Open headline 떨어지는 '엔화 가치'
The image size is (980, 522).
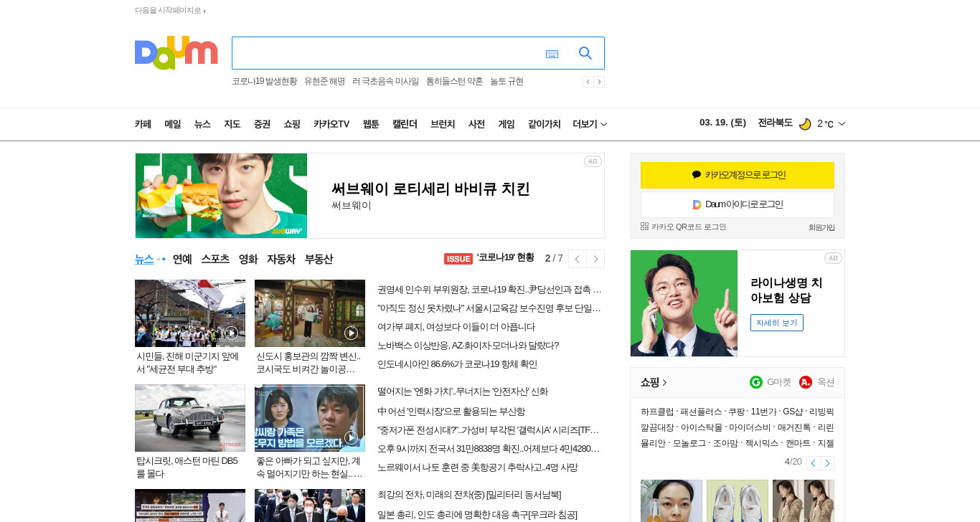click(x=463, y=391)
